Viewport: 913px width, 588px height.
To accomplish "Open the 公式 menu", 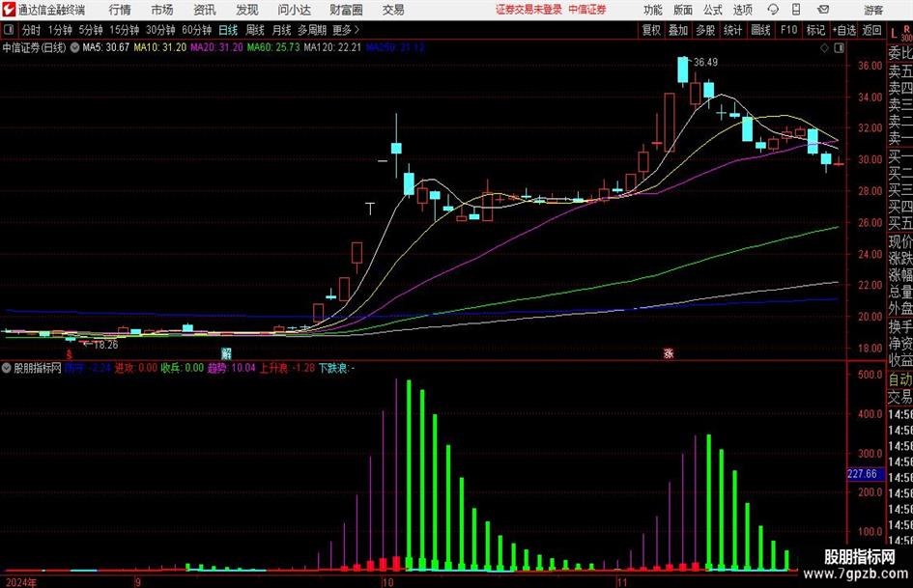I will 713,10.
